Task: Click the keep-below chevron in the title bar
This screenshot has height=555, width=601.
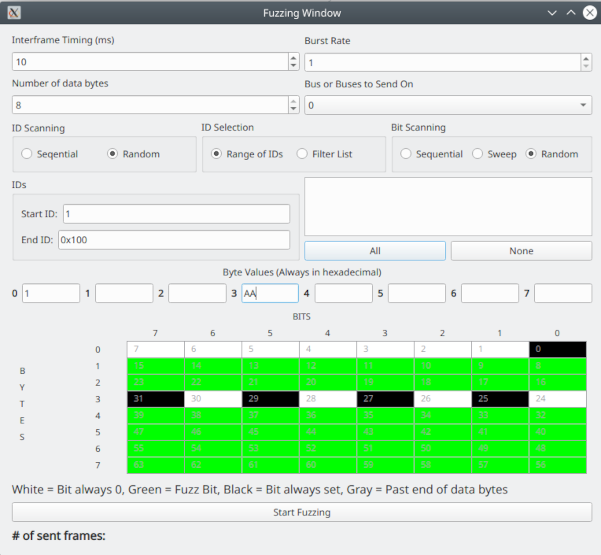Action: (x=552, y=13)
